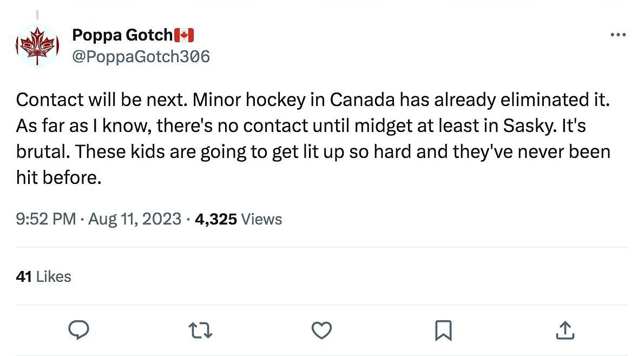Viewport: 644px width, 356px height.
Task: Click the Canadian flag emoji beside the name
Action: point(184,36)
